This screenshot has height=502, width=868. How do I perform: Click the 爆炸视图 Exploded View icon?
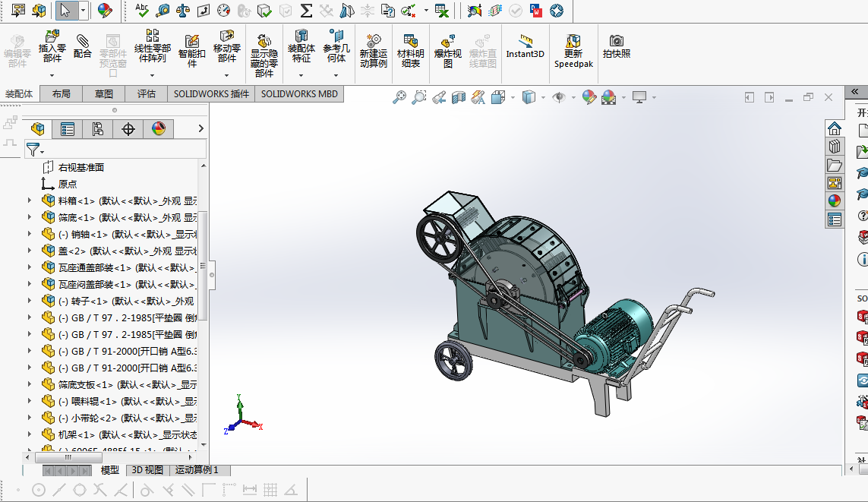point(447,50)
